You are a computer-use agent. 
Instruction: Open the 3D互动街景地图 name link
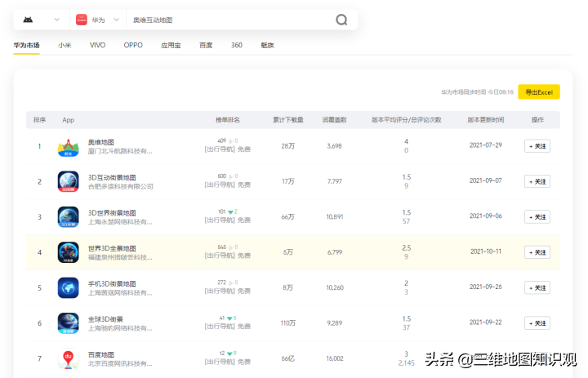tap(112, 177)
